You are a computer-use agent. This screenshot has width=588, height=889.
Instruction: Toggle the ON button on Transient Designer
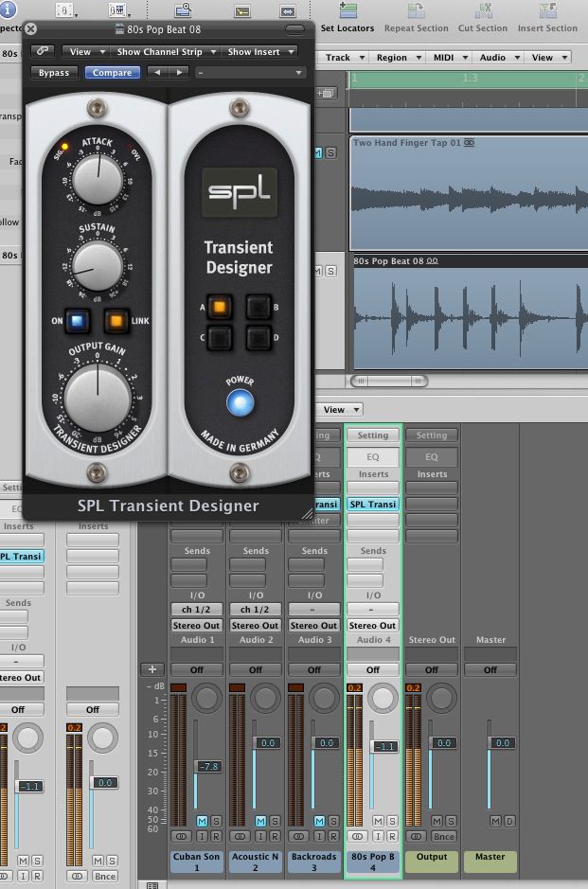[x=77, y=321]
